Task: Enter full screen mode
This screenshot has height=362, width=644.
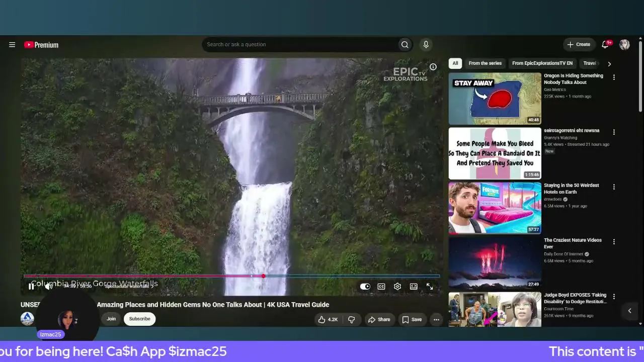Action: pyautogui.click(x=430, y=287)
